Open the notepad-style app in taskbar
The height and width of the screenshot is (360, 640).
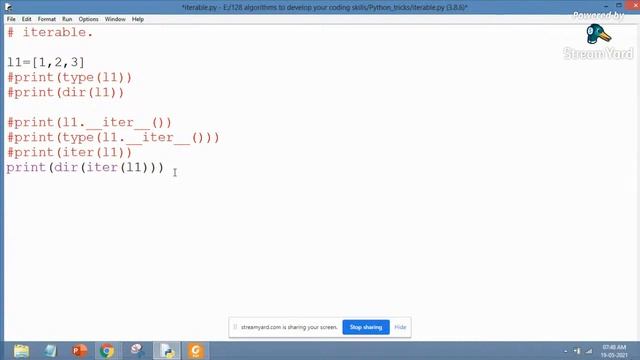(51, 351)
